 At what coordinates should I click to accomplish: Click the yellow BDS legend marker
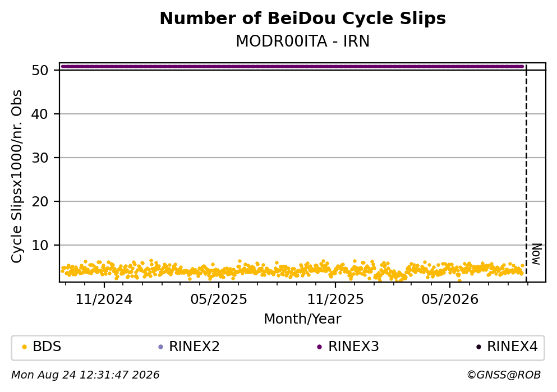click(24, 347)
